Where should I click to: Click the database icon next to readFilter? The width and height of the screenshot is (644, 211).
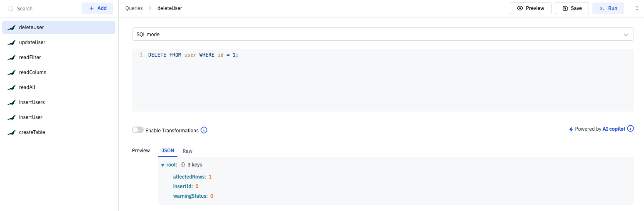(11, 57)
